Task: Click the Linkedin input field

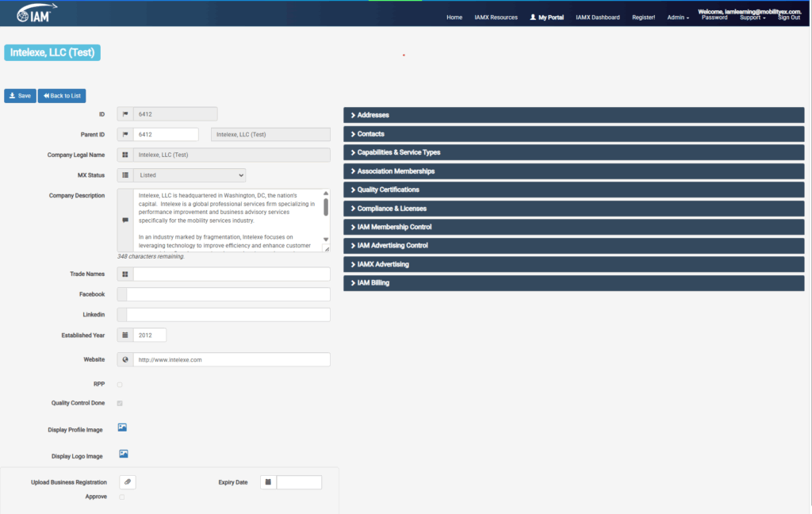Action: 228,315
